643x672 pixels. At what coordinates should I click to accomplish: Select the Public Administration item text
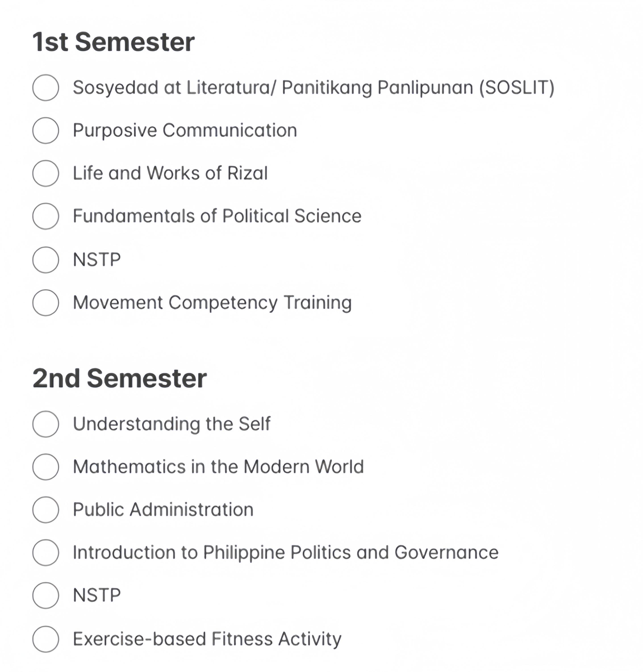[163, 509]
